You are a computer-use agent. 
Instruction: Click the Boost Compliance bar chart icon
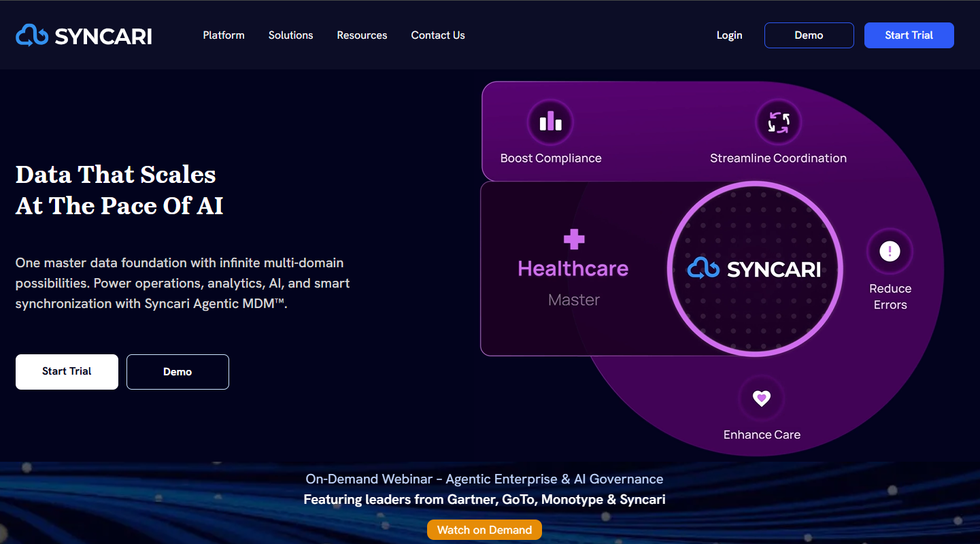coord(550,122)
